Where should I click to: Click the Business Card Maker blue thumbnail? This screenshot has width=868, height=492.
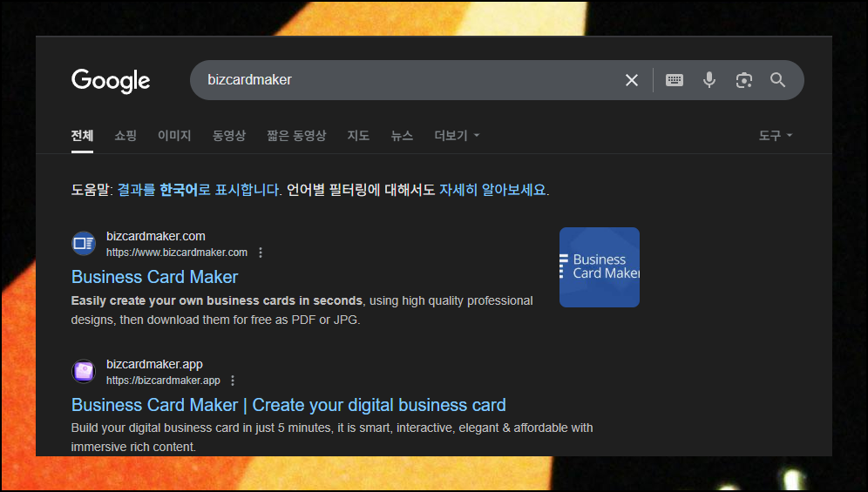[x=600, y=267]
